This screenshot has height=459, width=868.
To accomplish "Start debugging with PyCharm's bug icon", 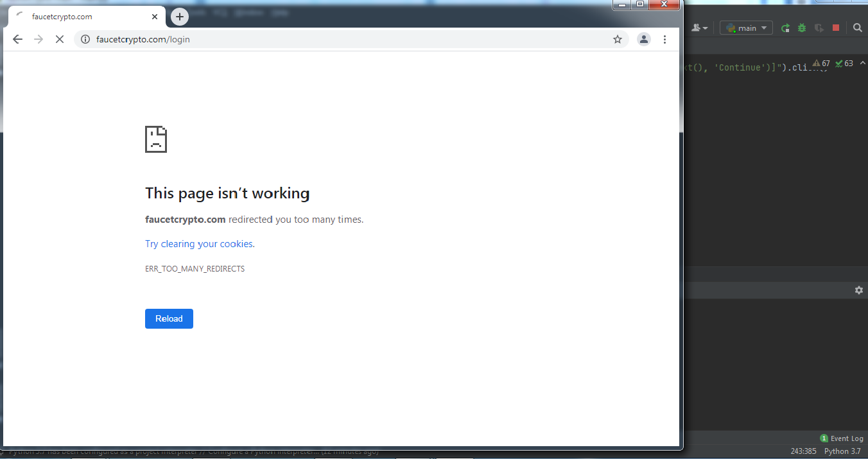I will [802, 28].
